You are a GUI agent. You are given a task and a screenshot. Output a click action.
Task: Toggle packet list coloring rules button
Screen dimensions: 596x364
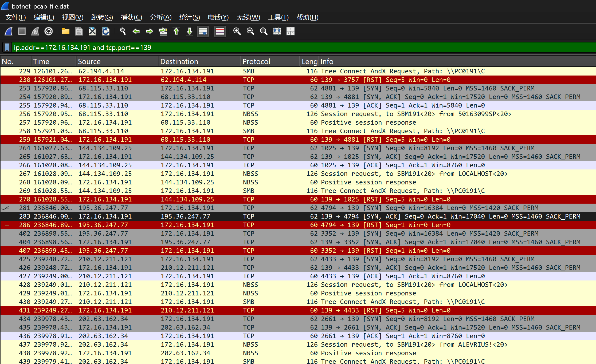[x=220, y=31]
